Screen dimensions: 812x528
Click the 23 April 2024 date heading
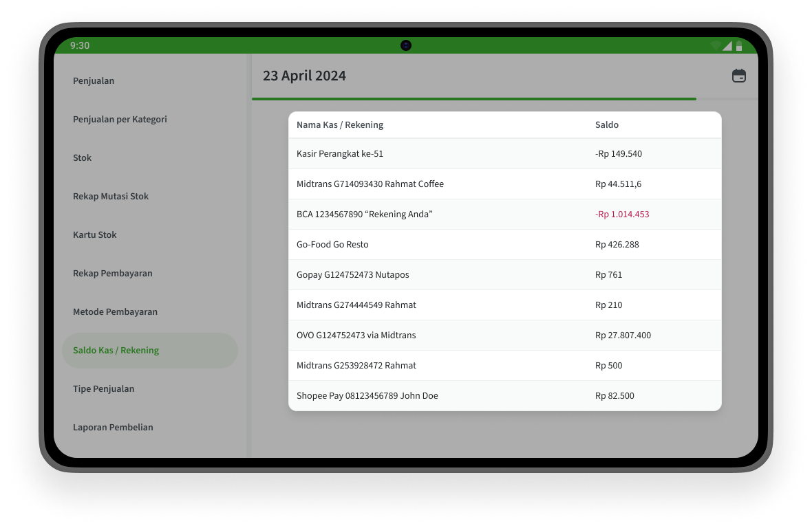304,76
